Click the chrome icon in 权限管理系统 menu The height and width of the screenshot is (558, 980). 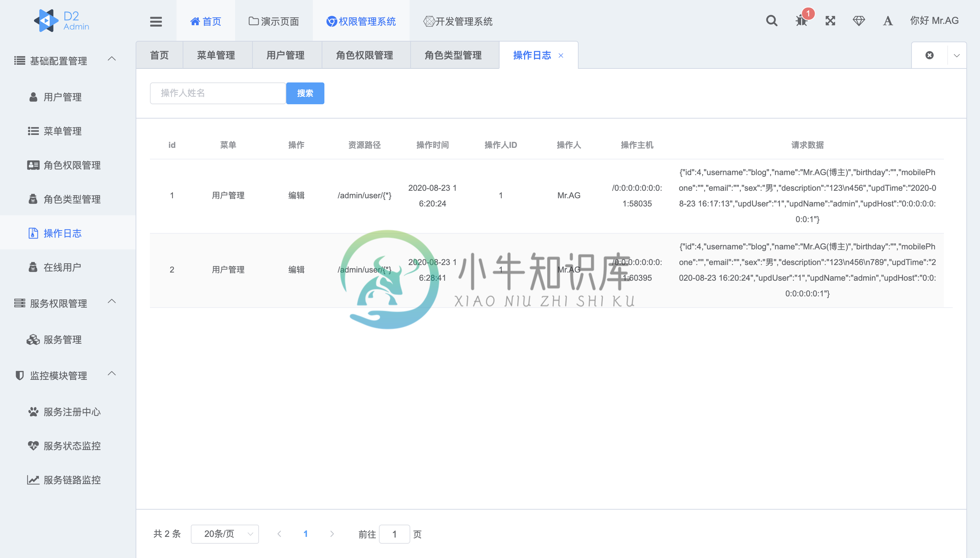(332, 21)
